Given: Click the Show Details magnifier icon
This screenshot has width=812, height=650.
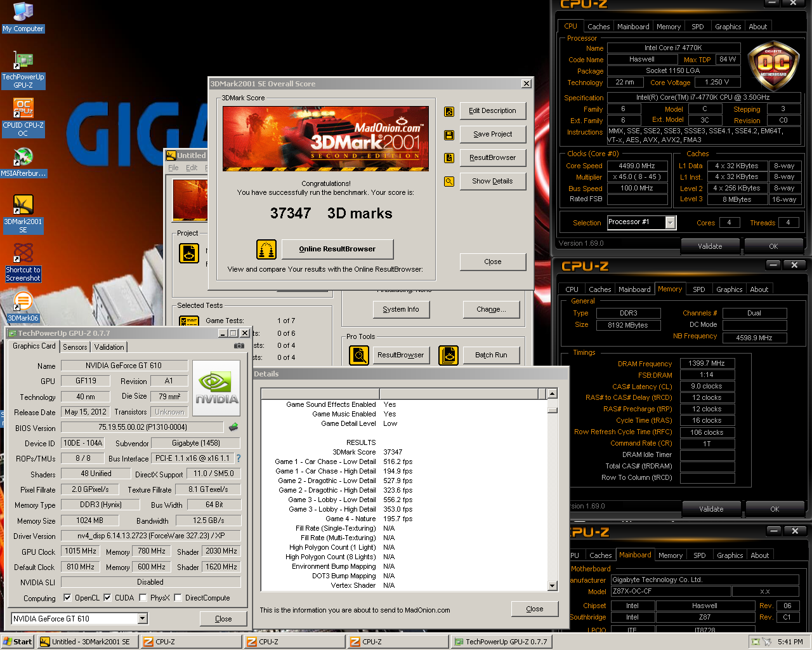Looking at the screenshot, I should (449, 182).
